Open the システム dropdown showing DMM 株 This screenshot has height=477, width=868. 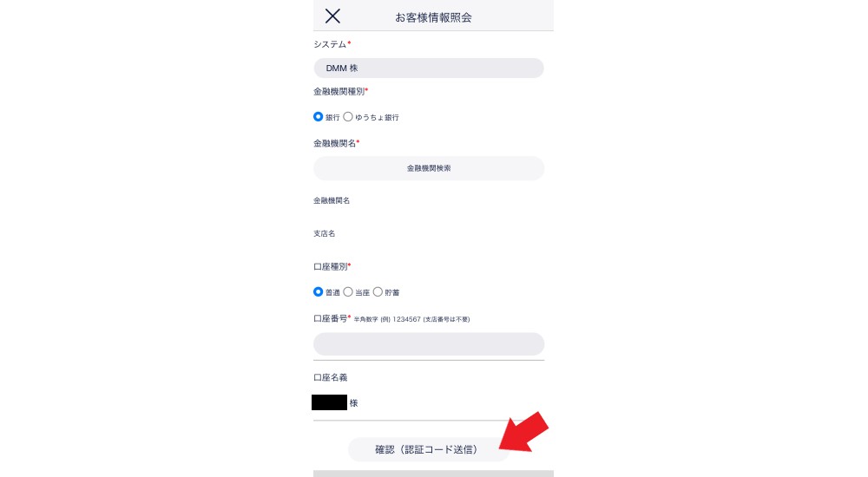[x=429, y=68]
